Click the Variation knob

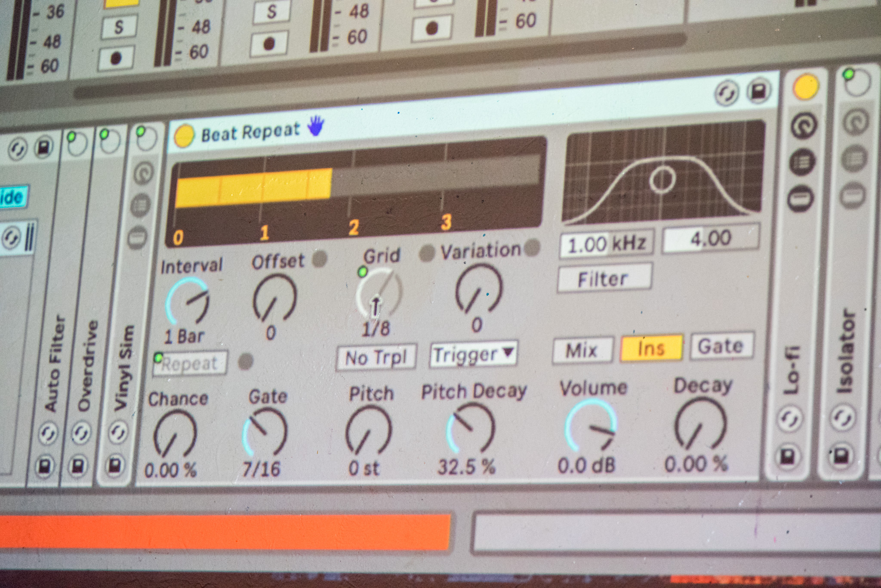point(479,288)
